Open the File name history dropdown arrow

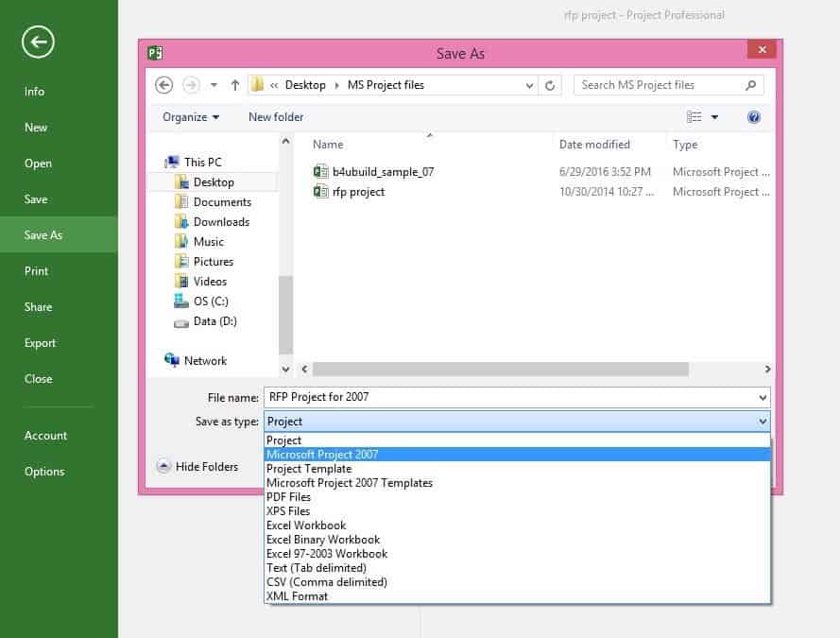(763, 397)
